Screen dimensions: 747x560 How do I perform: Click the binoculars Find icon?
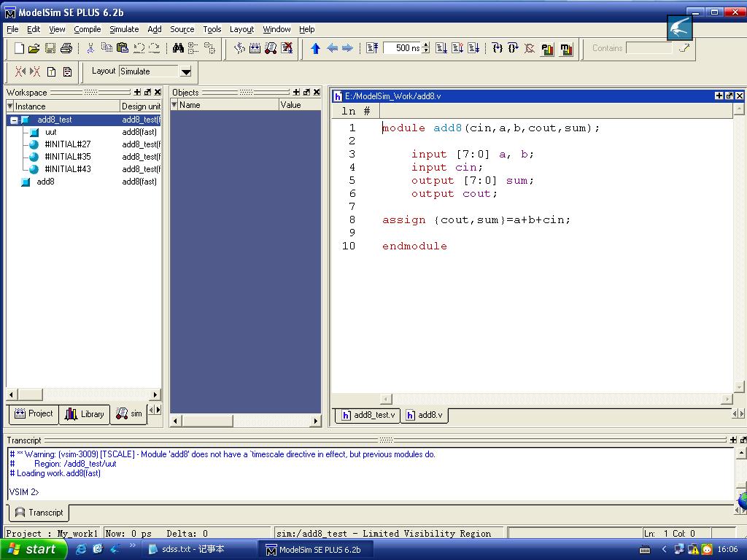(x=178, y=48)
